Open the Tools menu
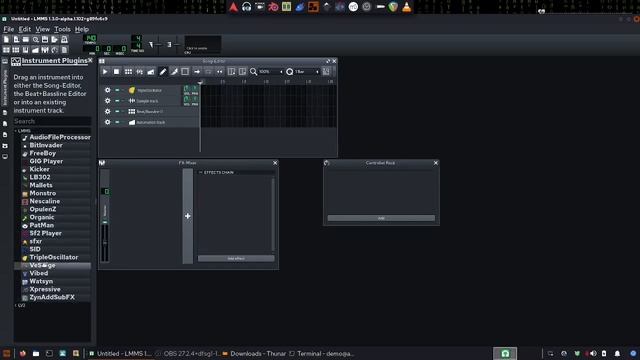Viewport: 640px width, 360px height. pos(62,29)
